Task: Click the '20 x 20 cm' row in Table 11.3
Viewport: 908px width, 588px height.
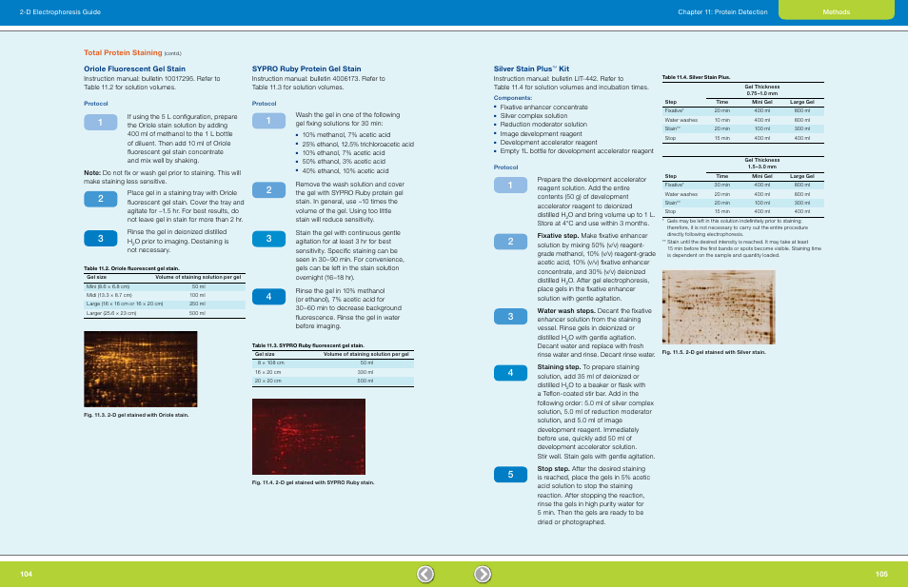Action: pos(333,381)
